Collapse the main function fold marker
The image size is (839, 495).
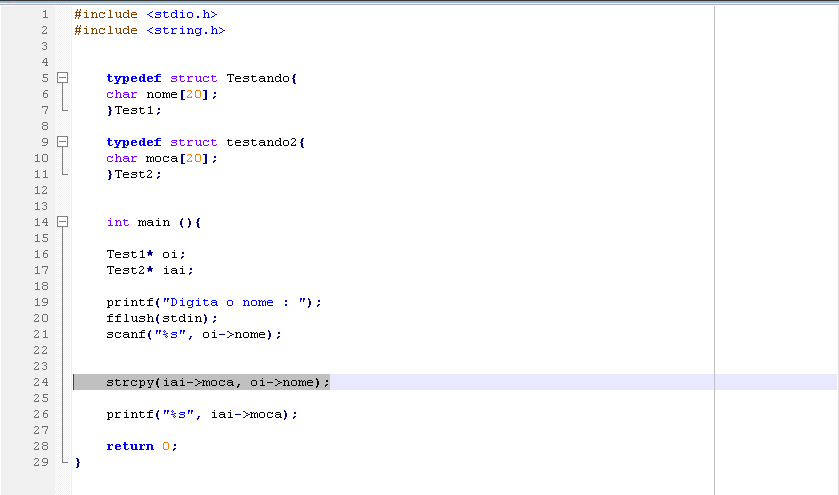tap(63, 222)
